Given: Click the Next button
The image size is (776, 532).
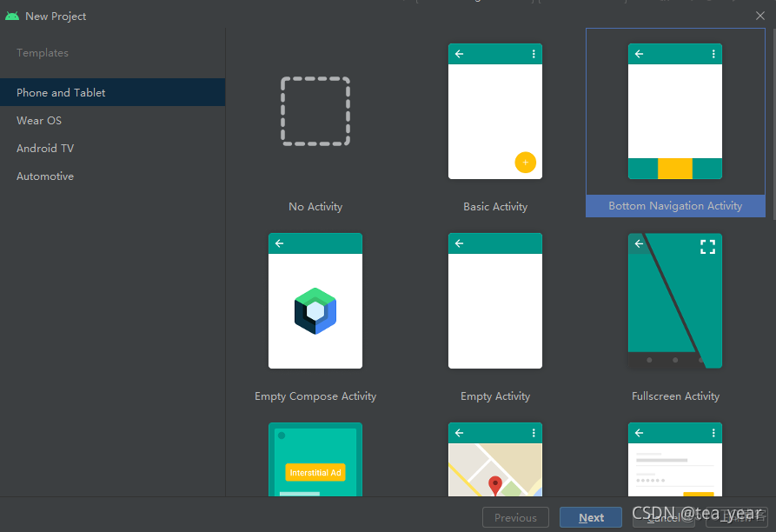Looking at the screenshot, I should [590, 516].
